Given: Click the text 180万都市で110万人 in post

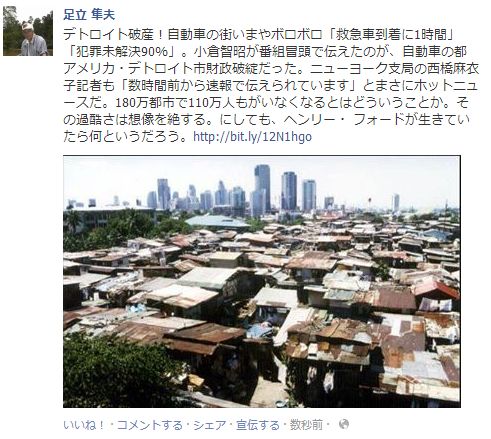Looking at the screenshot, I should coord(175,103).
